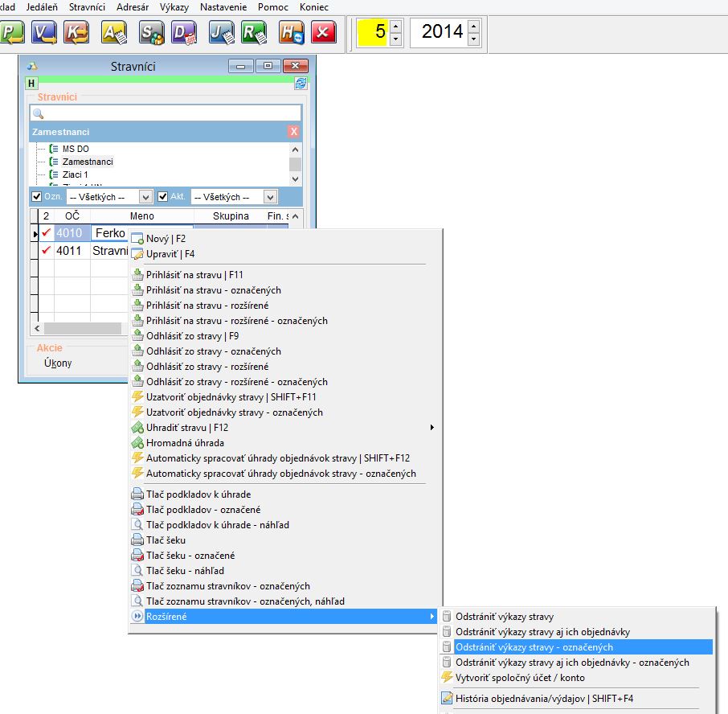Toggle the Akt. checkbox
The height and width of the screenshot is (714, 728).
pyautogui.click(x=163, y=196)
